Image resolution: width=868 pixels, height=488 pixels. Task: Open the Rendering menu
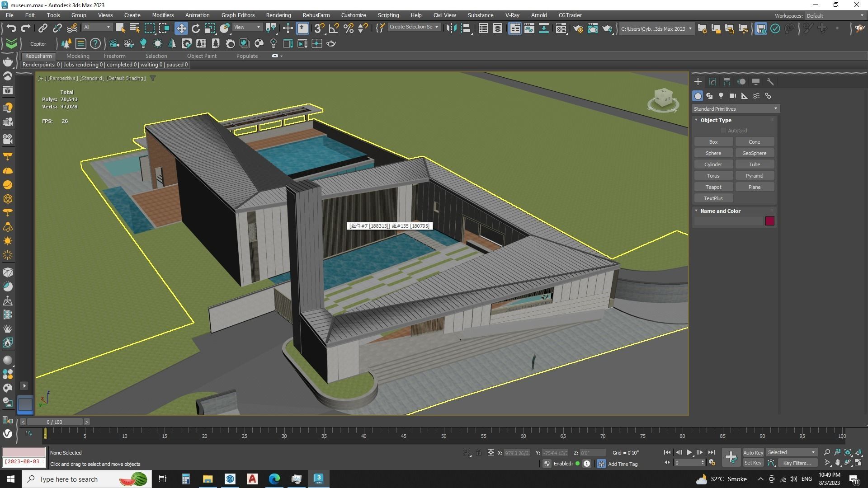[x=278, y=15]
